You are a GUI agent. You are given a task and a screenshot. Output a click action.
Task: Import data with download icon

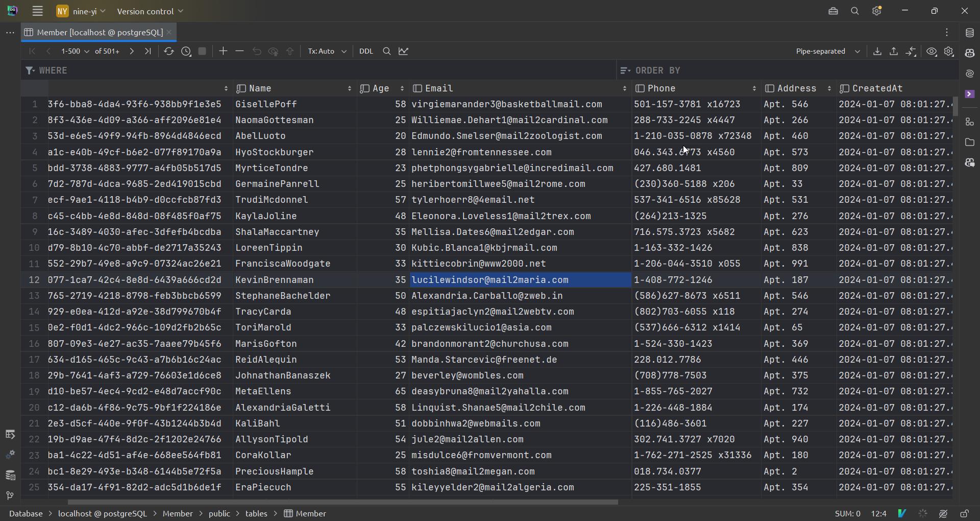[877, 51]
